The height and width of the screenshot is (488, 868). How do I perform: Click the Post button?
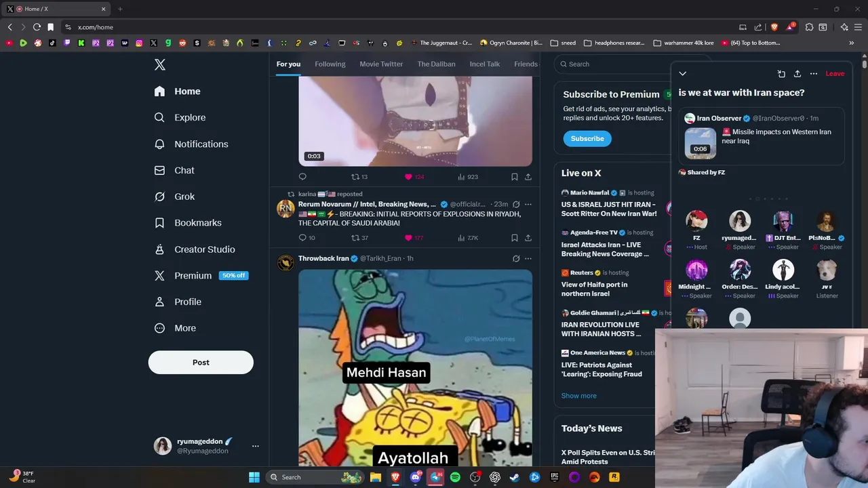point(201,362)
